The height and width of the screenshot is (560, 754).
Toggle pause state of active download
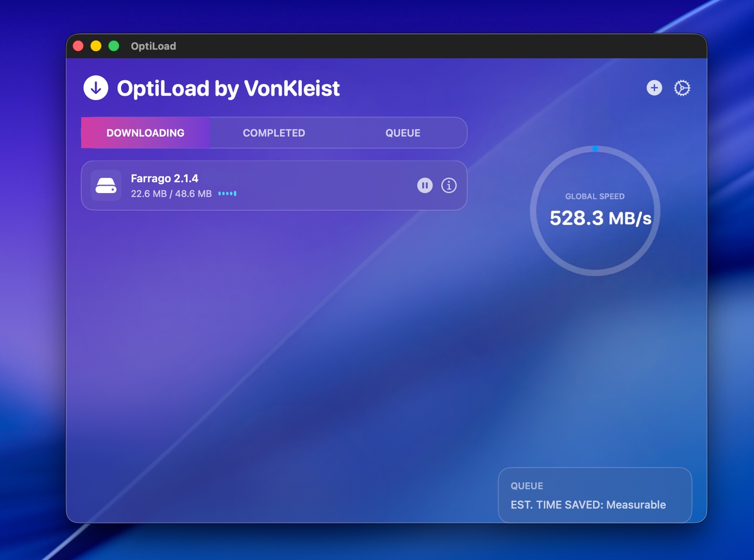[424, 185]
